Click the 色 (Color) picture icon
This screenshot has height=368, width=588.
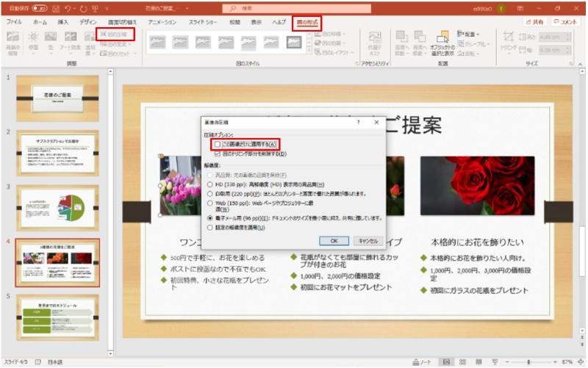pyautogui.click(x=51, y=36)
